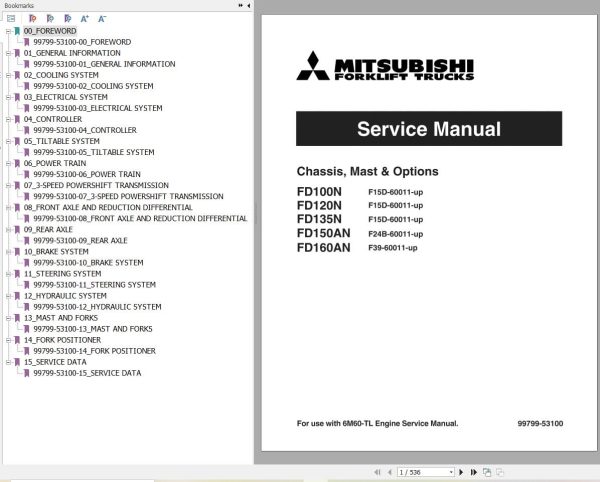The width and height of the screenshot is (600, 482).
Task: Collapse the 10_BRAKE SYSTEM bookmark node
Action: pos(8,252)
